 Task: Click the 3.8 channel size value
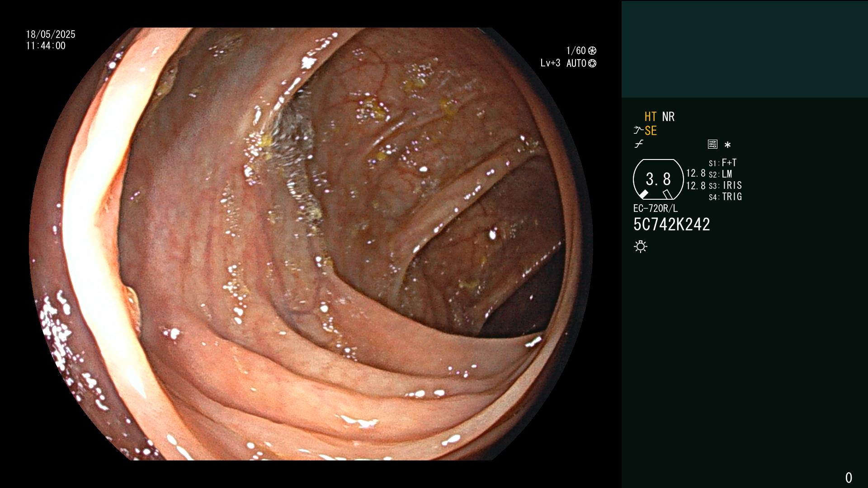pos(658,179)
